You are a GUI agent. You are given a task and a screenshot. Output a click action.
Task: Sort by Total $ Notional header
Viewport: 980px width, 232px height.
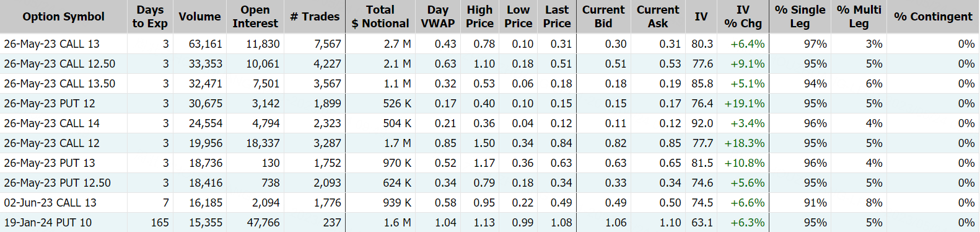click(x=380, y=17)
